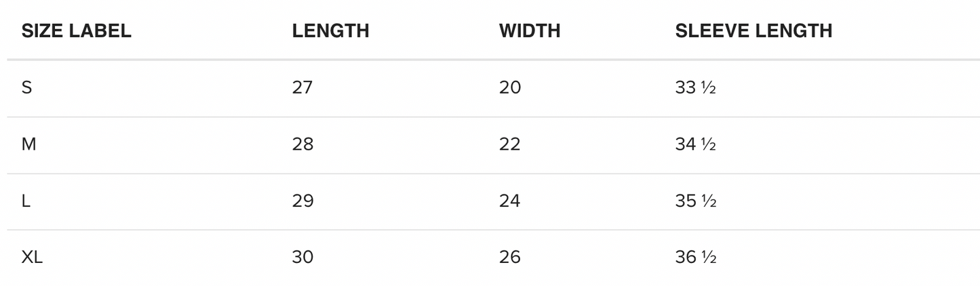The width and height of the screenshot is (980, 286).
Task: Click the LENGTH column header
Action: click(330, 30)
